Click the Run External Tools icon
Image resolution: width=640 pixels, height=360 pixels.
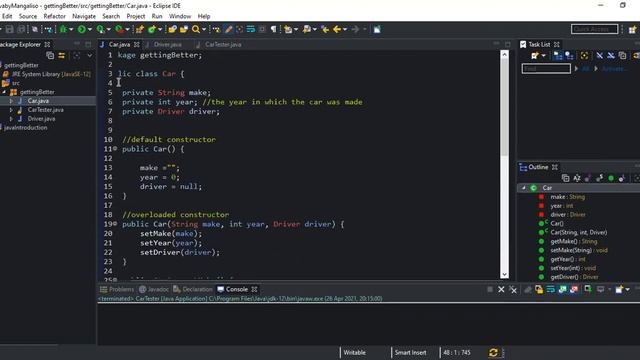pos(120,29)
